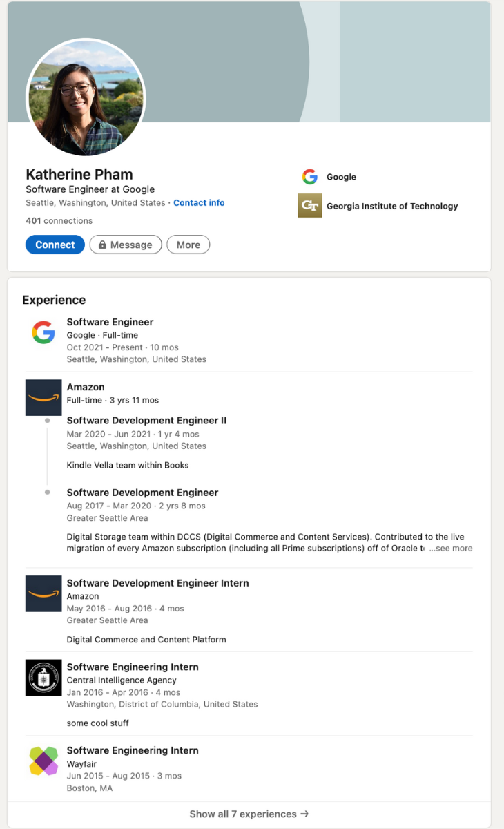Click Georgia Institute of Technology text link
The width and height of the screenshot is (504, 829).
pos(392,206)
